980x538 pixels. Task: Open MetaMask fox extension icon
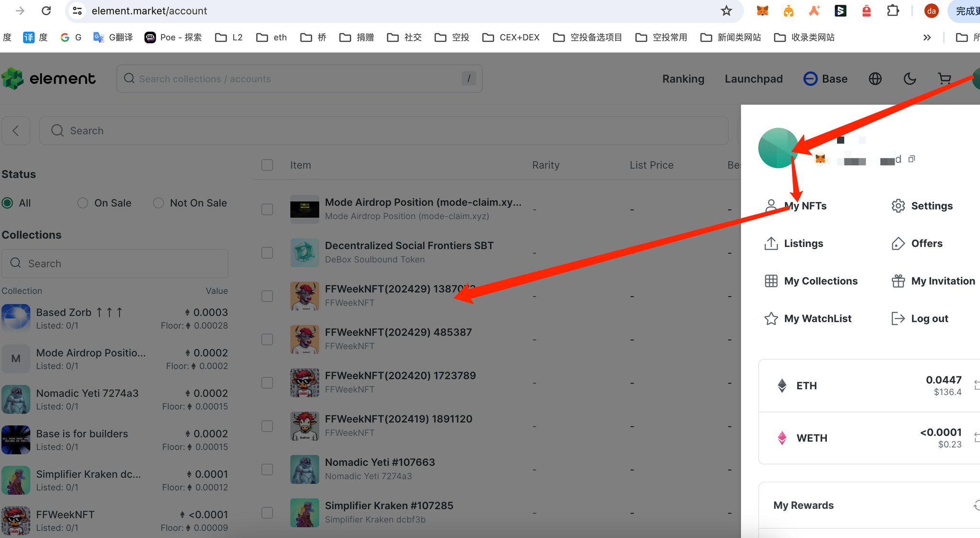[762, 11]
